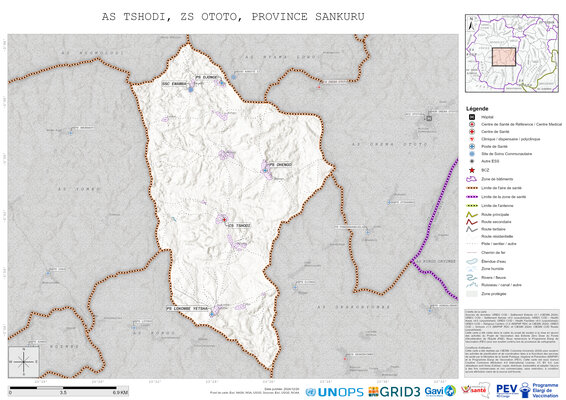Viewport: 566px width, 400px height.
Task: Click the compass rose on the map
Action: (24, 362)
